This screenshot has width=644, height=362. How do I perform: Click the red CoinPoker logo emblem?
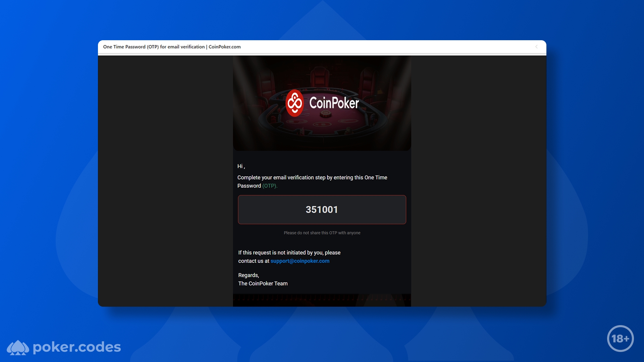[x=294, y=103]
